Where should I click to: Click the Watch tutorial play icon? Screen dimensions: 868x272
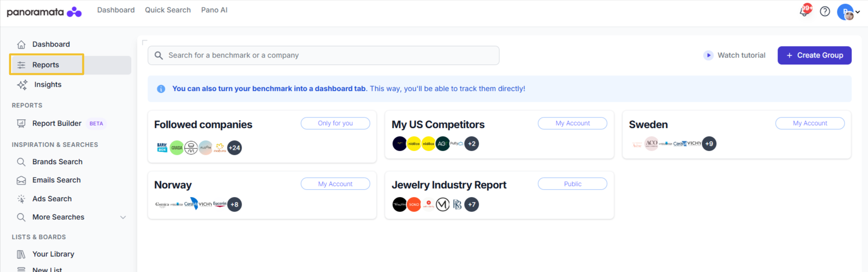click(708, 55)
